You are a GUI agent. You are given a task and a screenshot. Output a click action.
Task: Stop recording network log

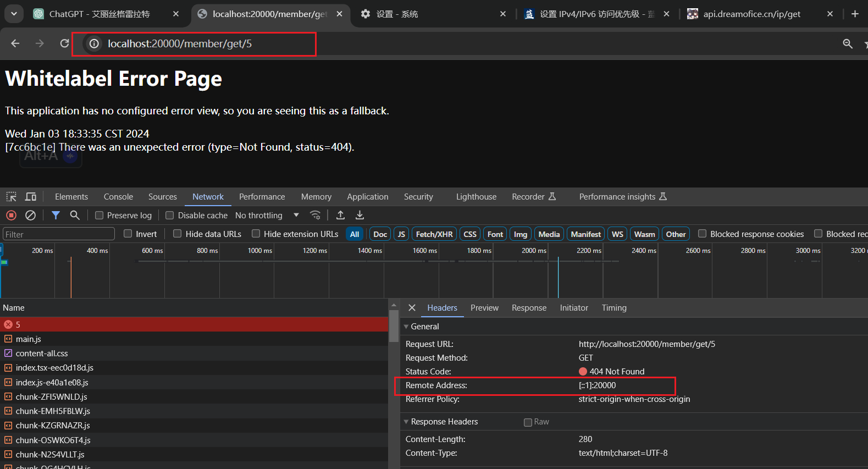pyautogui.click(x=11, y=216)
